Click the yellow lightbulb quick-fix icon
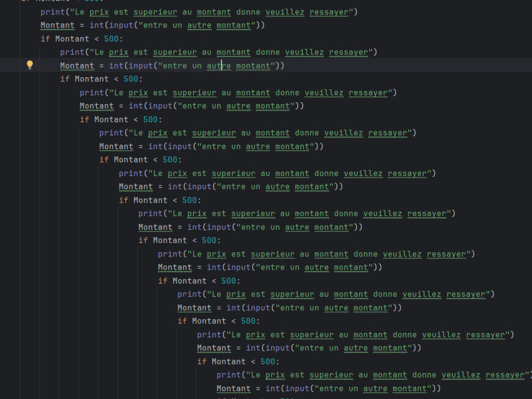The image size is (532, 399). click(x=30, y=65)
